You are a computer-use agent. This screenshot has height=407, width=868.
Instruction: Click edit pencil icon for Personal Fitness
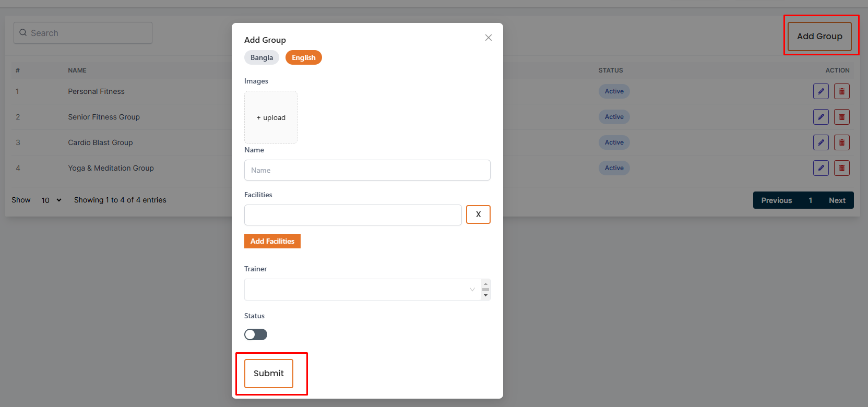(x=821, y=91)
